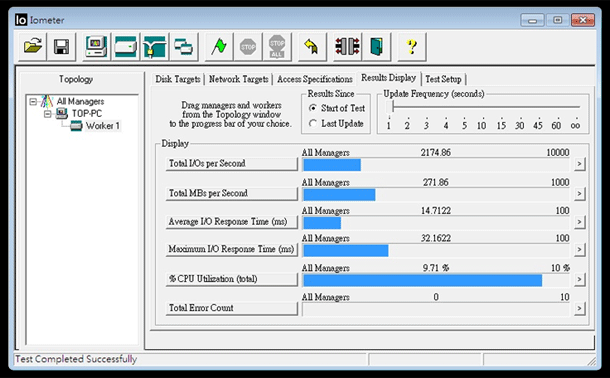Open % CPU Utilization detail arrow
The height and width of the screenshot is (378, 610).
(579, 279)
